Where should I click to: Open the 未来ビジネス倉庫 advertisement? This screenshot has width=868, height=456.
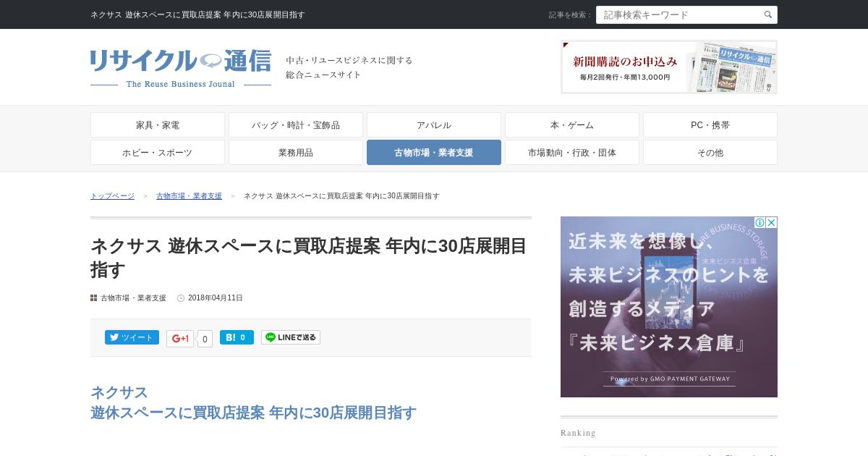[669, 307]
